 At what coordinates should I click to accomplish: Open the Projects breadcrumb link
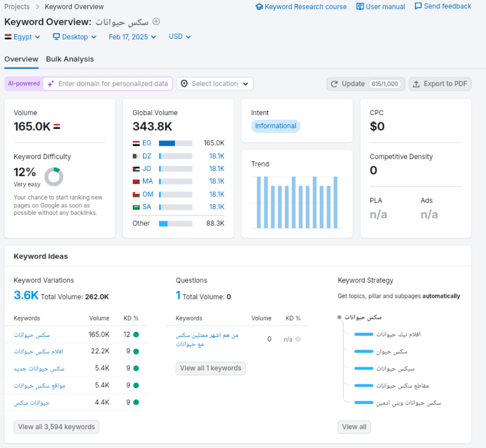[17, 7]
